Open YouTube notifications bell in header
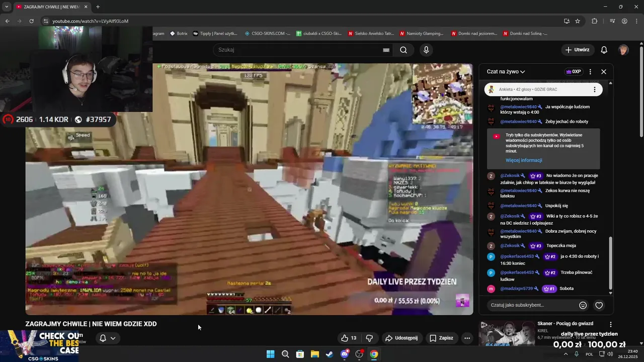Screen dimensions: 644x362 [604, 50]
